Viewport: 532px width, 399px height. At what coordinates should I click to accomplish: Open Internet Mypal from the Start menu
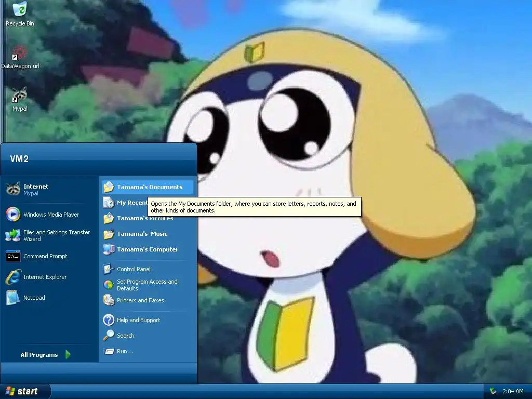(x=49, y=189)
